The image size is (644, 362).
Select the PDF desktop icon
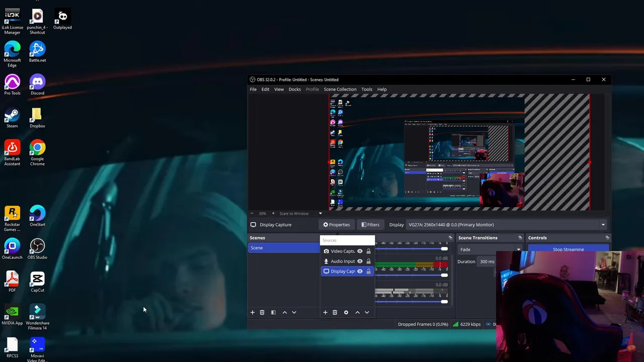(x=12, y=282)
